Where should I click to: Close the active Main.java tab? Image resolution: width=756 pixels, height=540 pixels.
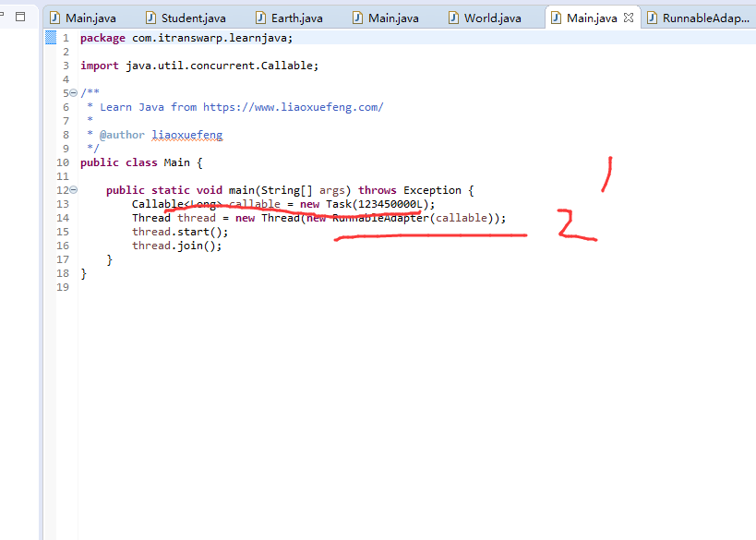coord(629,18)
